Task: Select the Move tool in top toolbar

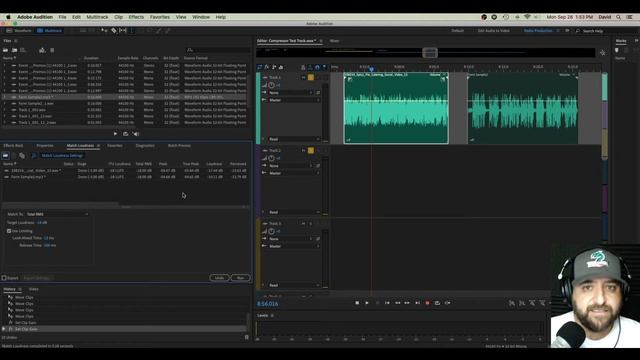Action: (104, 31)
